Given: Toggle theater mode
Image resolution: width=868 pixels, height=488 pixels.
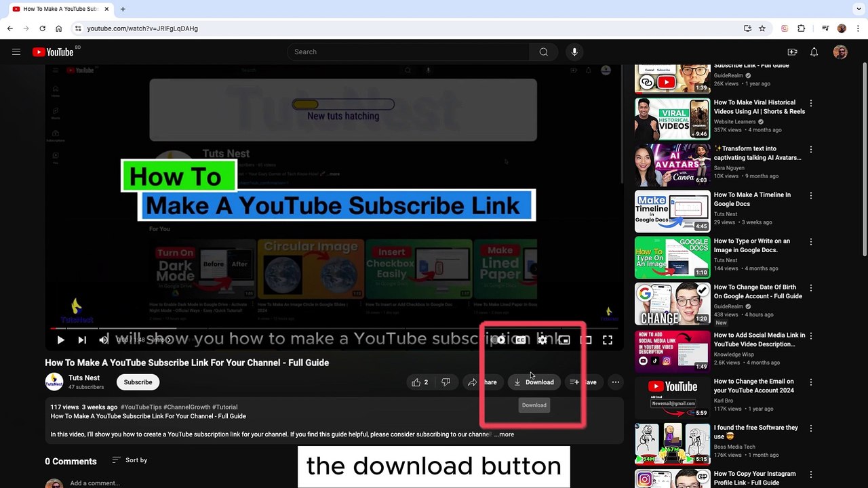Looking at the screenshot, I should coord(586,340).
